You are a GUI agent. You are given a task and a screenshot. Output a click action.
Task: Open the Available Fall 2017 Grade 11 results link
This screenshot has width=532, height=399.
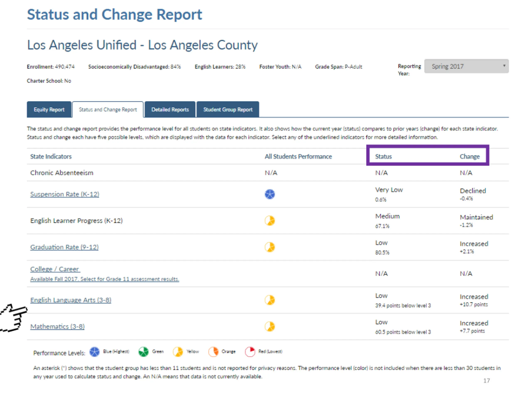pos(105,279)
